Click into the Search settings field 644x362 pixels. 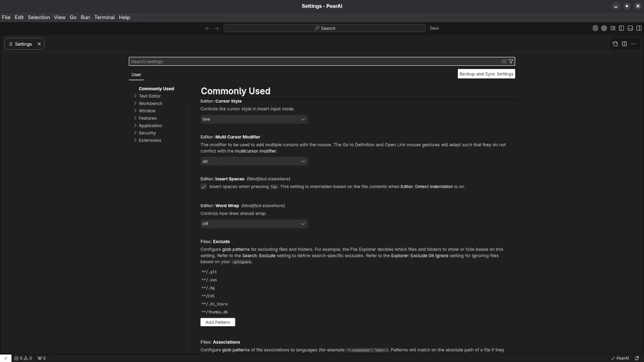coord(312,61)
